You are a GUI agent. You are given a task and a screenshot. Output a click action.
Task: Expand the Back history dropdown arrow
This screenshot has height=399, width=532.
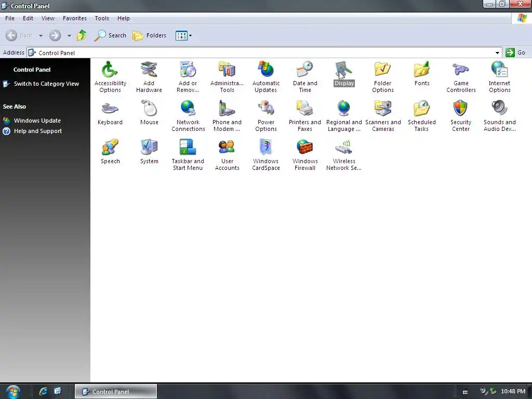click(41, 36)
